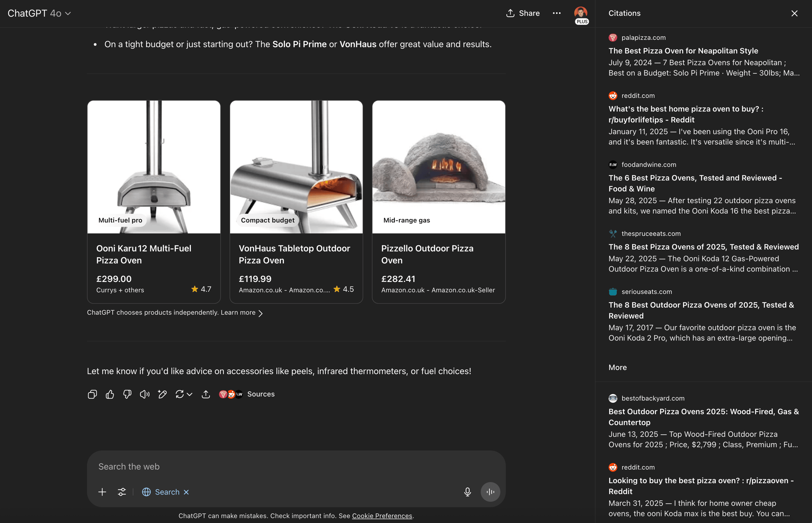The width and height of the screenshot is (812, 523).
Task: Click the foodandwine.com favicon
Action: coord(613,165)
